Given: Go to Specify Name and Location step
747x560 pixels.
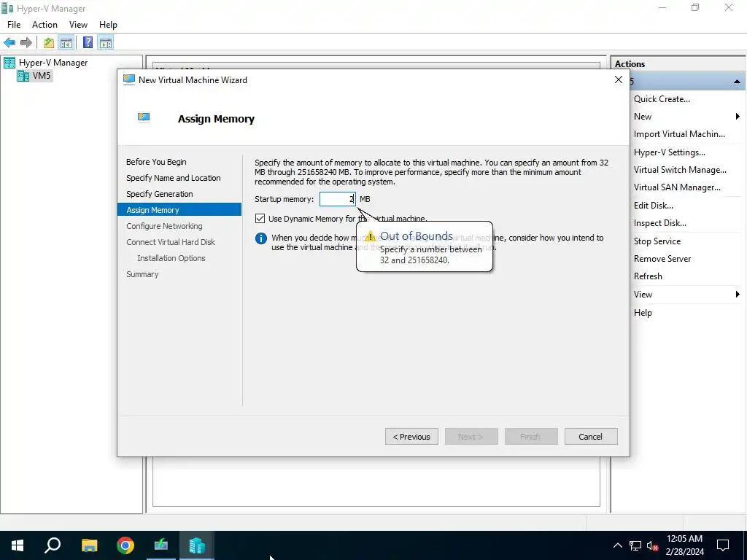Looking at the screenshot, I should 174,178.
